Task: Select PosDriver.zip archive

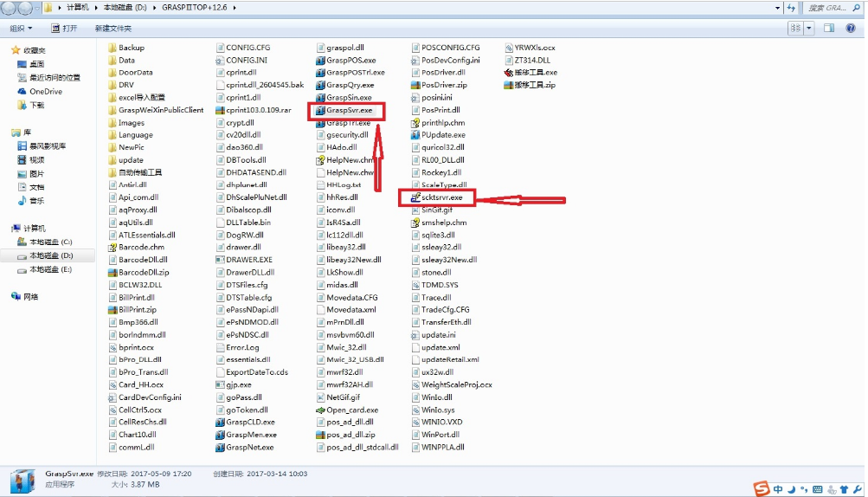Action: click(439, 86)
